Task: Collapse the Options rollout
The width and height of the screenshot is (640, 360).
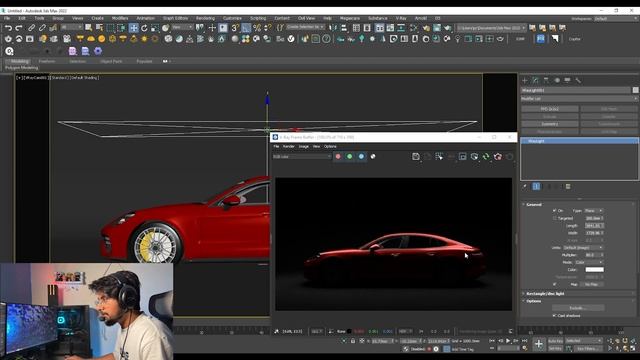Action: 533,301
